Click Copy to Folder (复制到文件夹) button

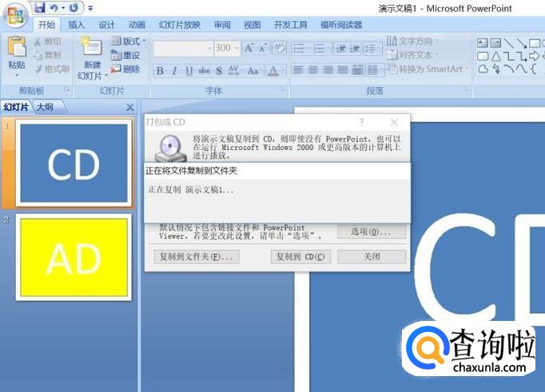(197, 257)
